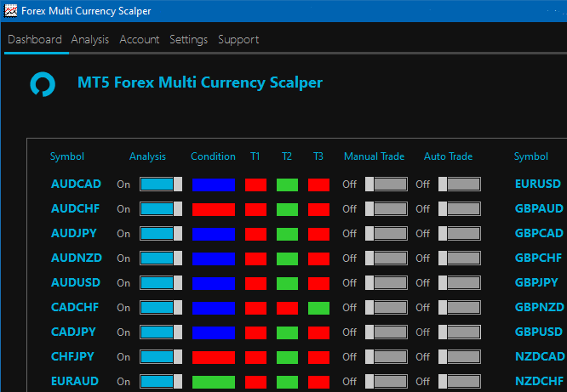Image resolution: width=567 pixels, height=392 pixels.
Task: Click the red T2 indicator for CADCHF
Action: tap(288, 308)
